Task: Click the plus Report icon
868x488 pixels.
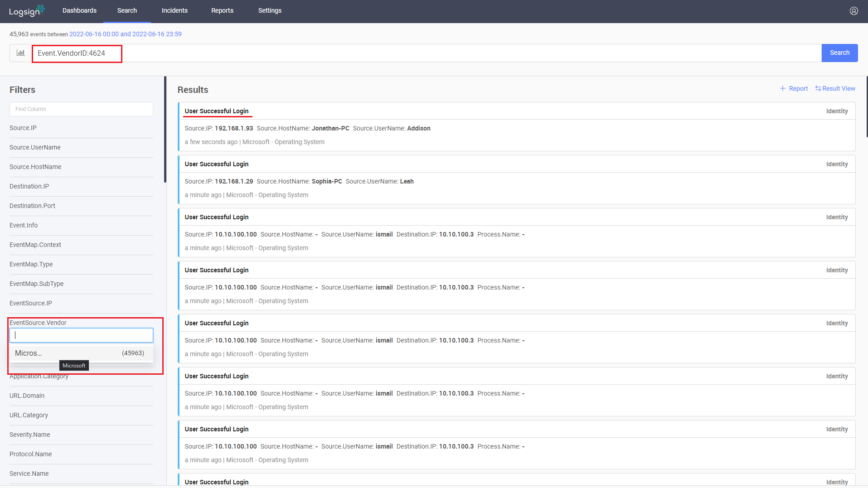Action: click(794, 89)
